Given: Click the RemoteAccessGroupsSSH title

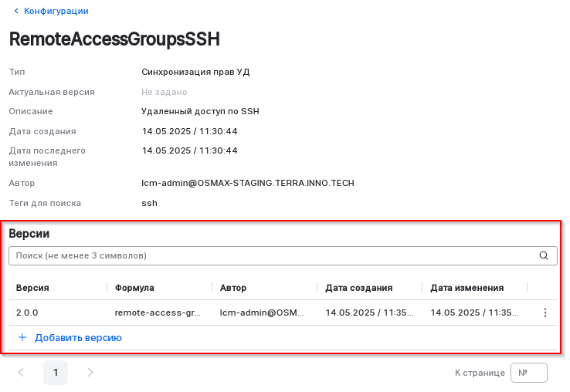Looking at the screenshot, I should [x=114, y=39].
